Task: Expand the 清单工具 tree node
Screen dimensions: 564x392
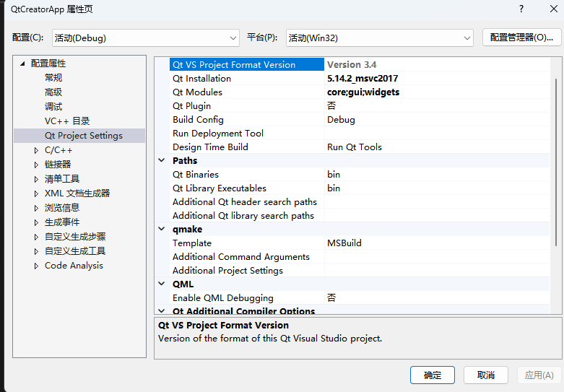Action: 36,179
